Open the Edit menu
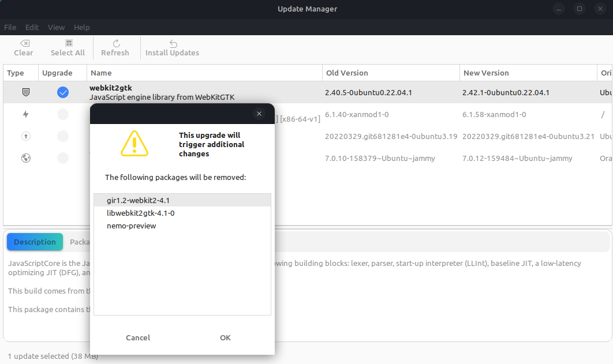The image size is (613, 364). (32, 27)
